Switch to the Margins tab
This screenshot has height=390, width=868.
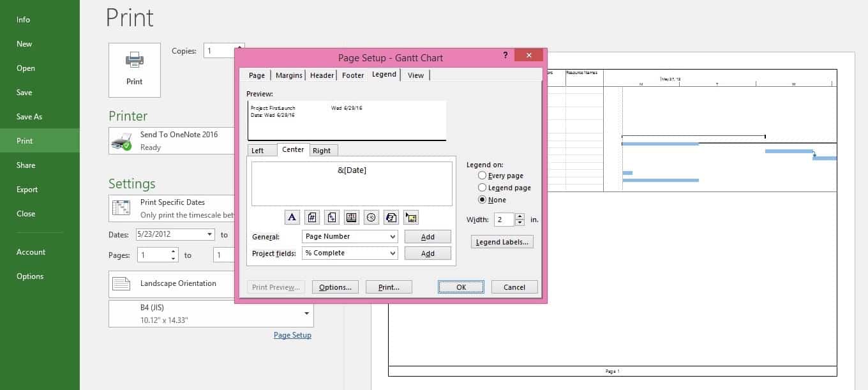click(x=289, y=75)
